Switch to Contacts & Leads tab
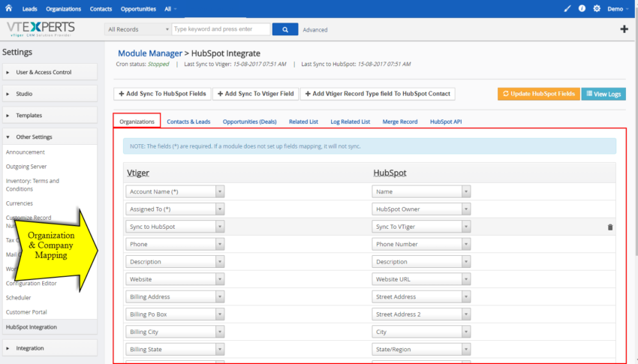638x364 pixels. [188, 122]
